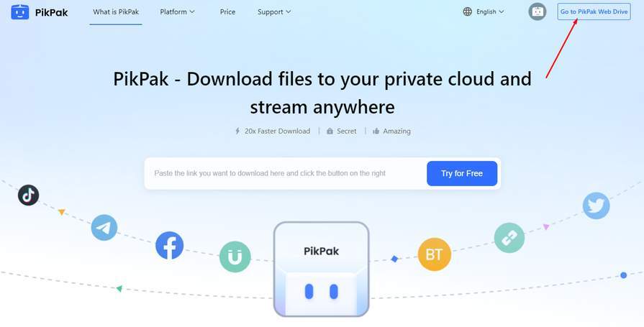Click the green chain link icon
Image resolution: width=644 pixels, height=327 pixels.
pyautogui.click(x=509, y=238)
